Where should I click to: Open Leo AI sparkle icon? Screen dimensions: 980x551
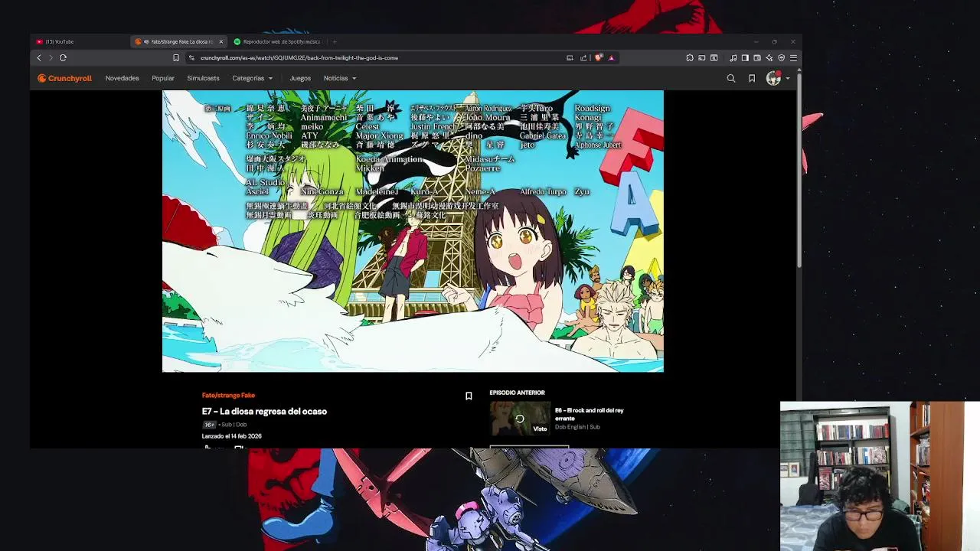[x=769, y=57]
